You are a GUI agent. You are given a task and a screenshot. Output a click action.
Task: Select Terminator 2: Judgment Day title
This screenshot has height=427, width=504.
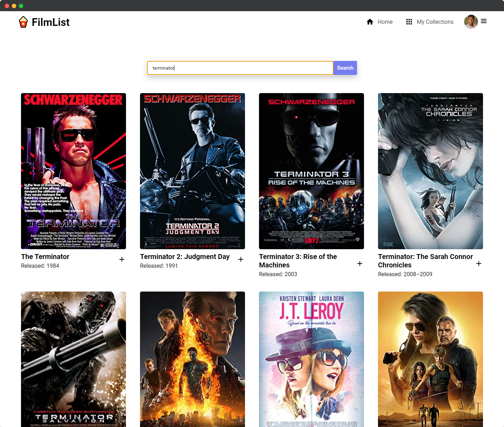[185, 257]
